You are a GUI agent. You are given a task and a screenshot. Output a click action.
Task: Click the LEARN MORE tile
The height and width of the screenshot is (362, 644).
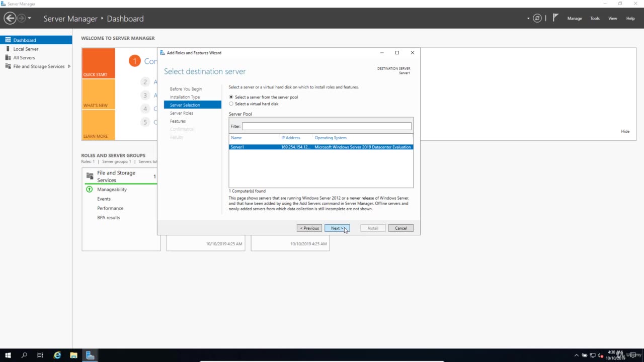(99, 125)
